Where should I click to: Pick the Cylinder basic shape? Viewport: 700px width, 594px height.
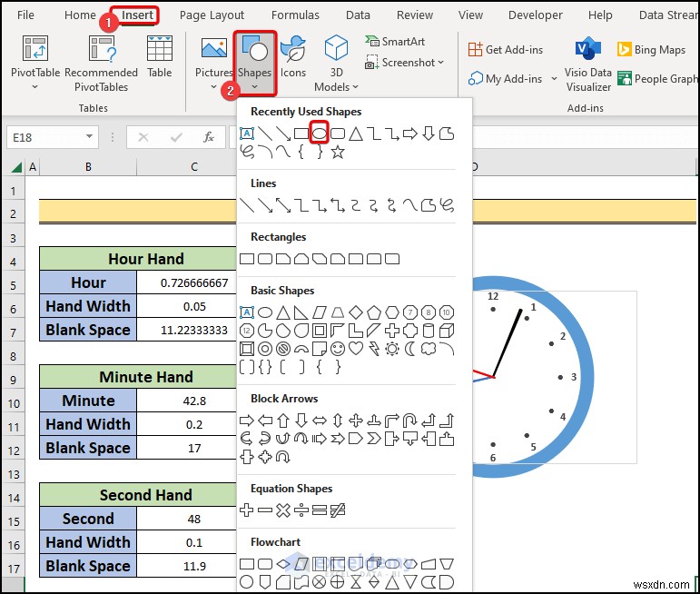(x=429, y=331)
